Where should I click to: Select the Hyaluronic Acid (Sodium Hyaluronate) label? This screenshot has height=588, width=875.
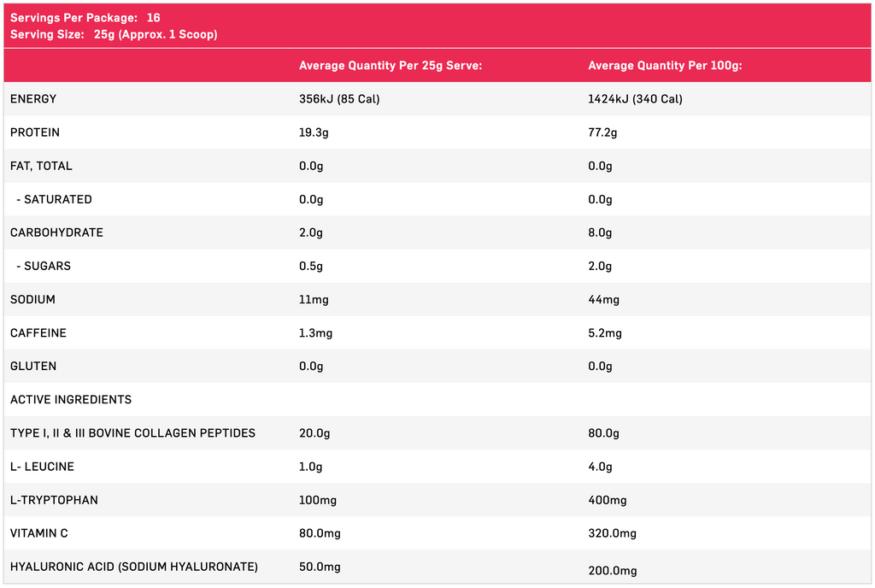point(134,567)
